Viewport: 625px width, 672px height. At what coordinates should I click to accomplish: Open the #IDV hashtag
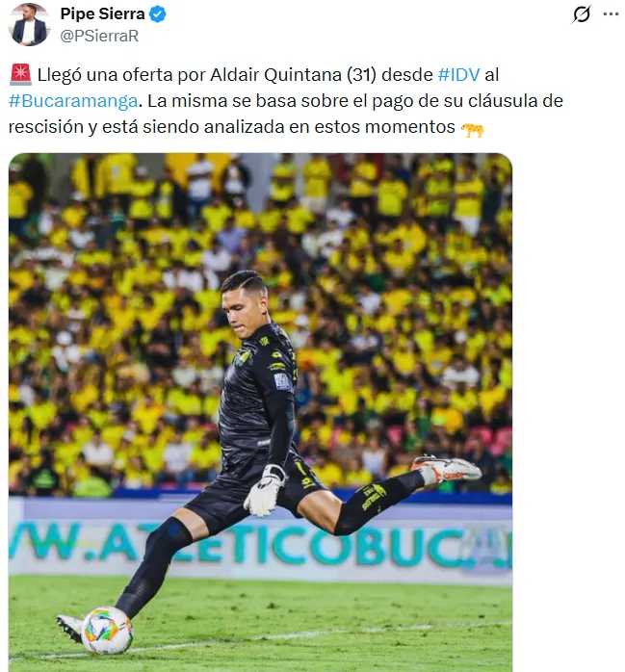point(458,74)
